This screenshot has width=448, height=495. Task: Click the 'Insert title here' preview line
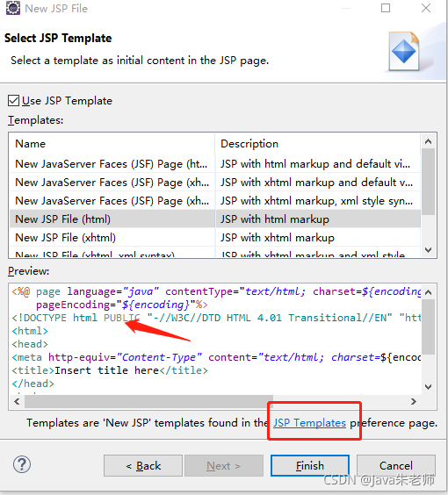(110, 370)
